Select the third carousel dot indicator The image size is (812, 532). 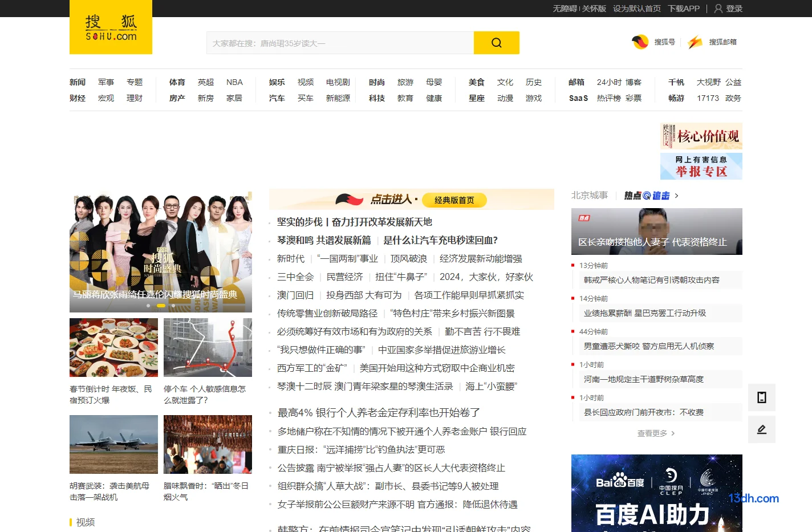(x=173, y=306)
